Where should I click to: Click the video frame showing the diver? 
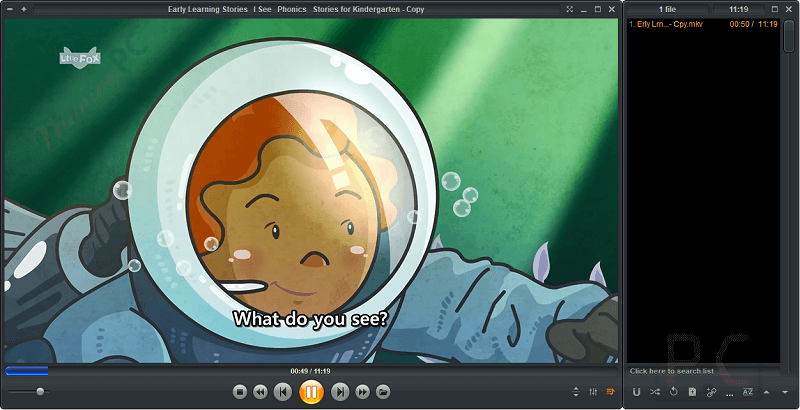(x=311, y=191)
